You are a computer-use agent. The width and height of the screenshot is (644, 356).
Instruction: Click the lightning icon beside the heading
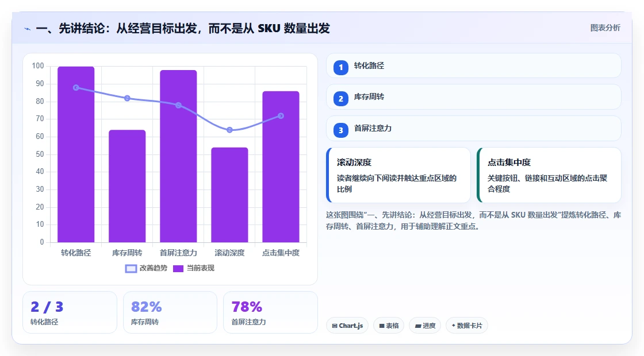point(28,29)
